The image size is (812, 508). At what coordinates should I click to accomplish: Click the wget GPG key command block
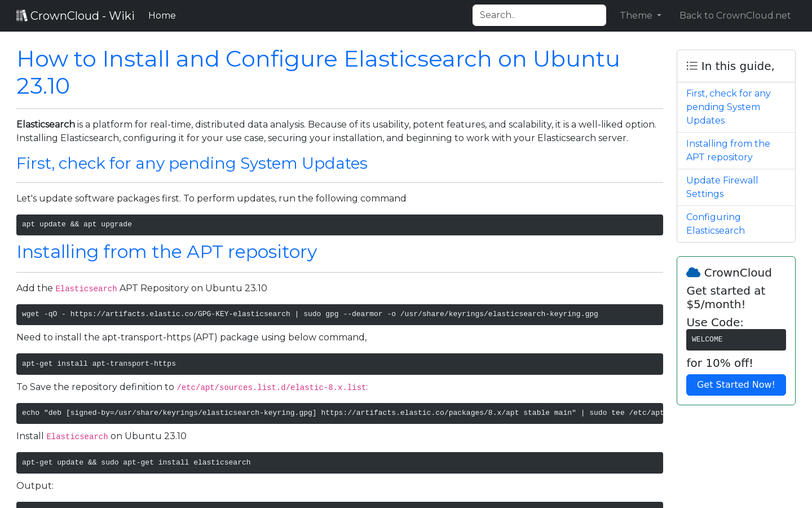click(339, 314)
